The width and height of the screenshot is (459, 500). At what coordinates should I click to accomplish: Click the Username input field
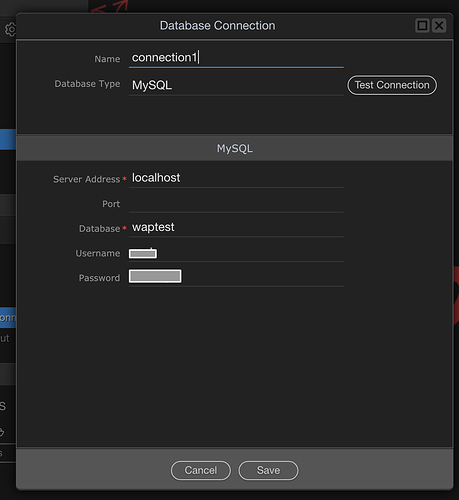coord(236,253)
